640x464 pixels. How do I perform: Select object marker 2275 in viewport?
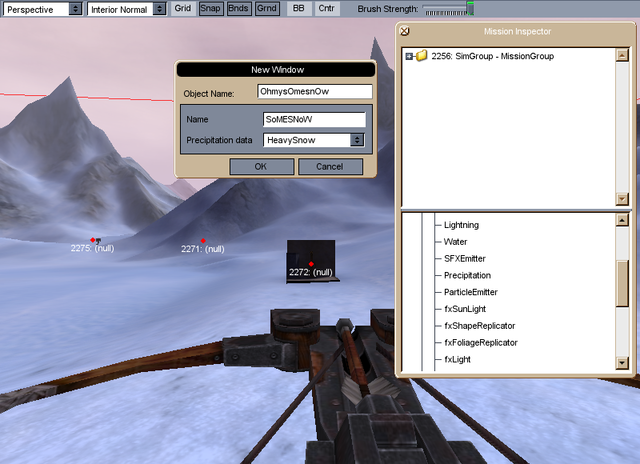pyautogui.click(x=93, y=240)
